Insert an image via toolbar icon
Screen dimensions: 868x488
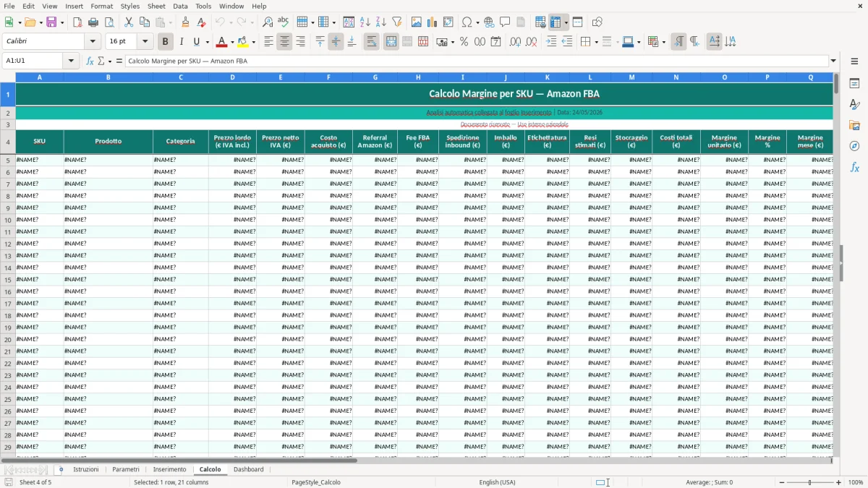pyautogui.click(x=417, y=22)
